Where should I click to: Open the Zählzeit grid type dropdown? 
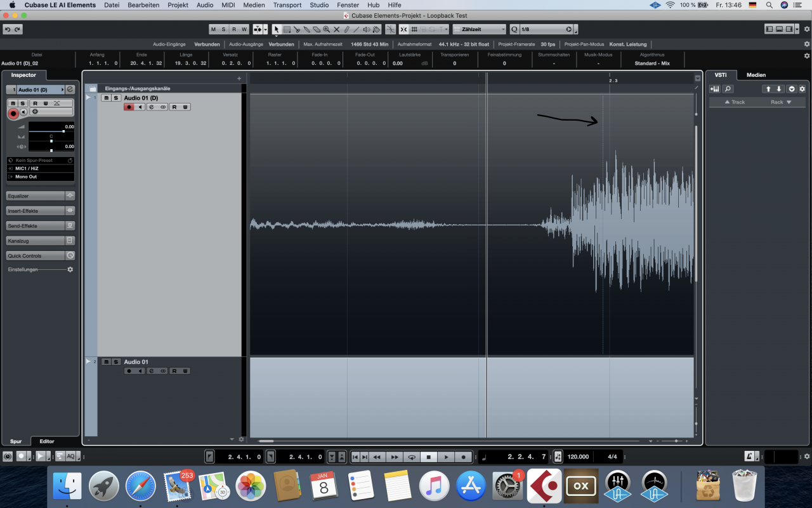(480, 29)
